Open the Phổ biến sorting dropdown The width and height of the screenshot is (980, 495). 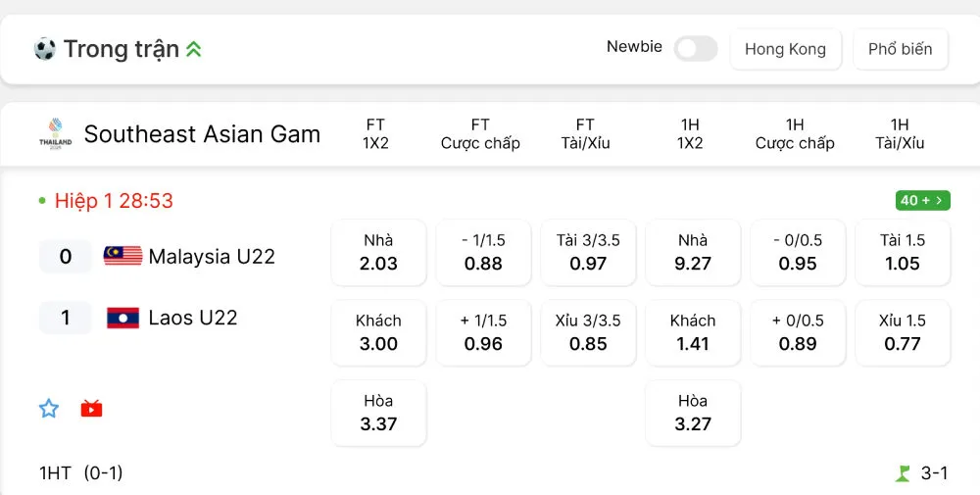tap(900, 49)
